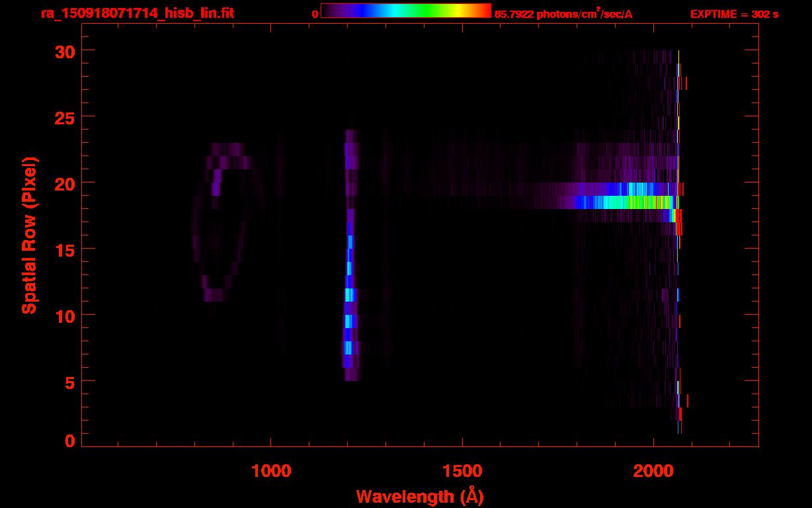Click the 1000 wavelength tick label
The width and height of the screenshot is (812, 508).
271,470
